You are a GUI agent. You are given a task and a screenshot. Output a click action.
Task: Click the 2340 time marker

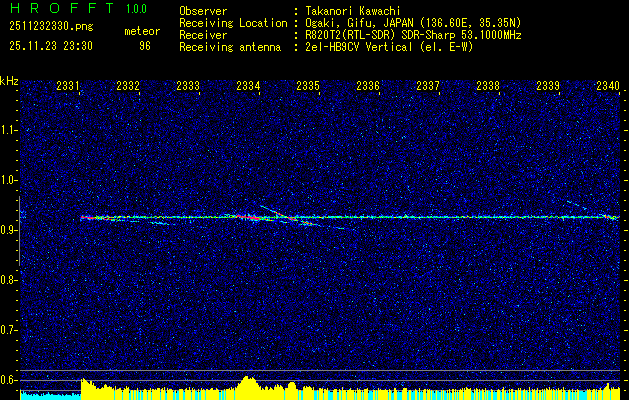608,85
